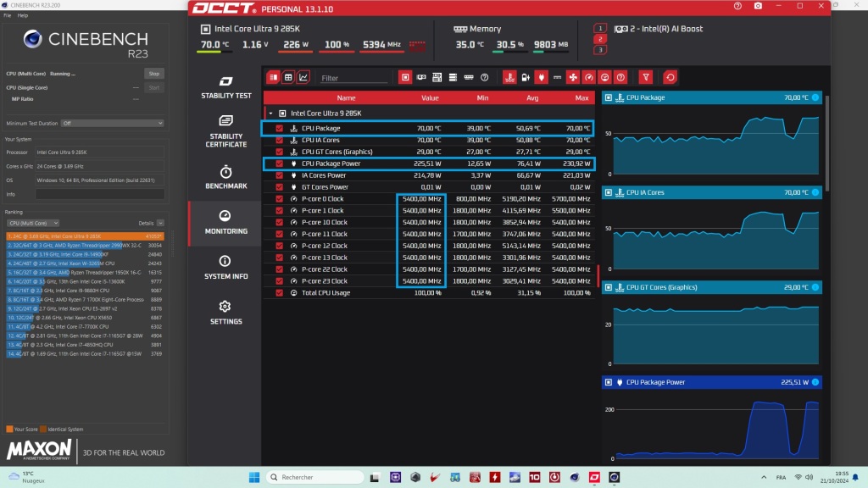Toggle the clock frequency gauge filter

coord(589,77)
